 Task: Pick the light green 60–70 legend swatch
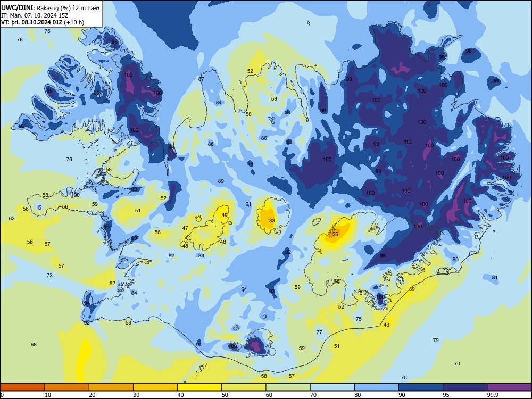click(x=288, y=387)
